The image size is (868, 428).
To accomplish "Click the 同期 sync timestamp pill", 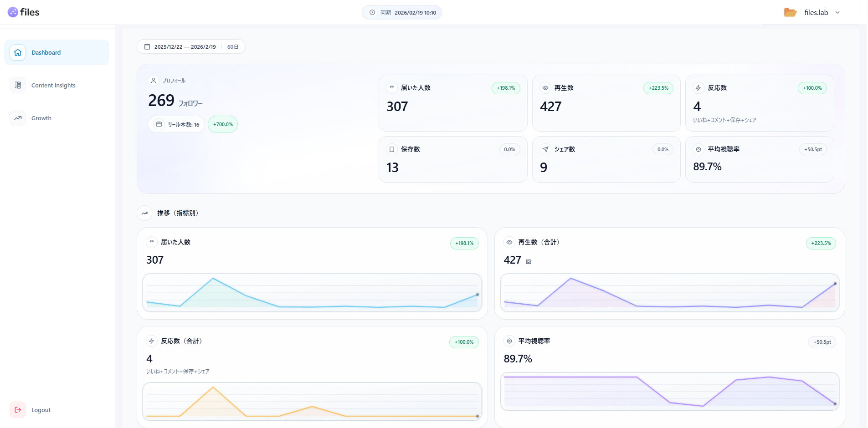I will tap(402, 12).
